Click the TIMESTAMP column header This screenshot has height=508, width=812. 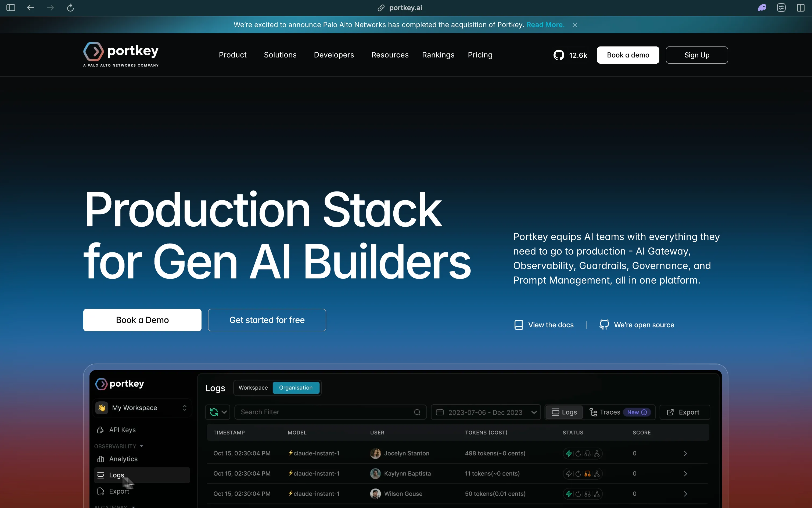point(229,433)
